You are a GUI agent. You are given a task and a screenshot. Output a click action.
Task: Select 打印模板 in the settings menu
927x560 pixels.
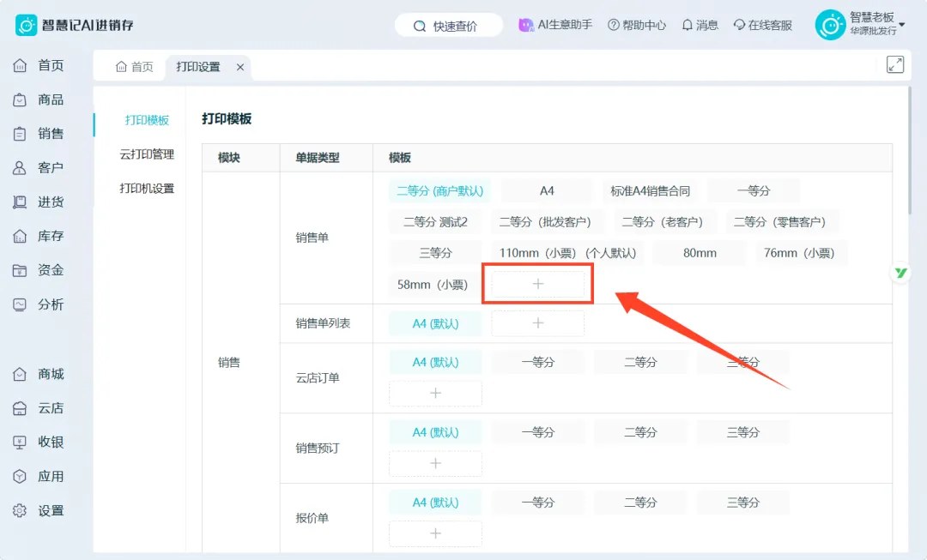coord(148,120)
